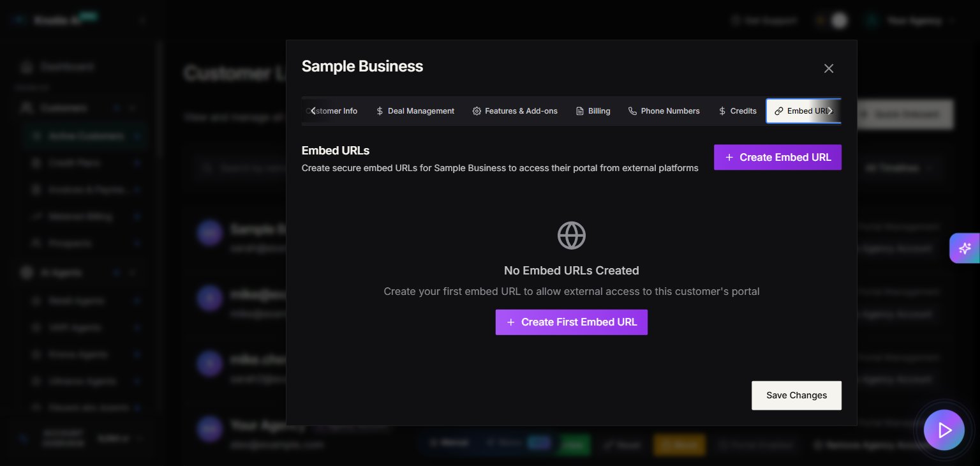Close the Sample Business dialog

pyautogui.click(x=829, y=68)
